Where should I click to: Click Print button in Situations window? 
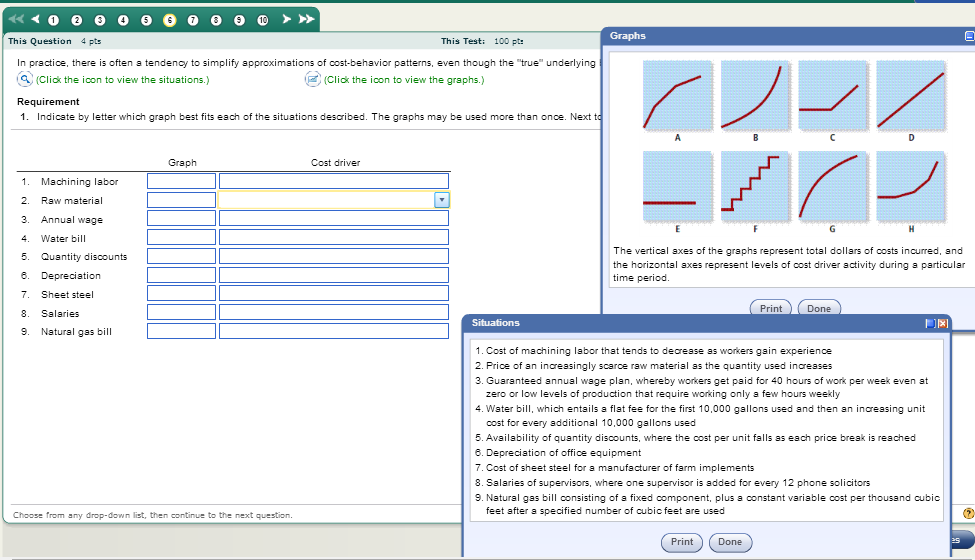(682, 542)
